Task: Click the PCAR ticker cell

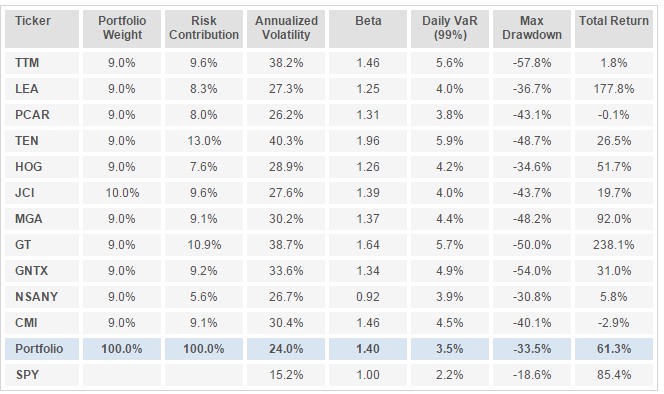Action: click(42, 115)
